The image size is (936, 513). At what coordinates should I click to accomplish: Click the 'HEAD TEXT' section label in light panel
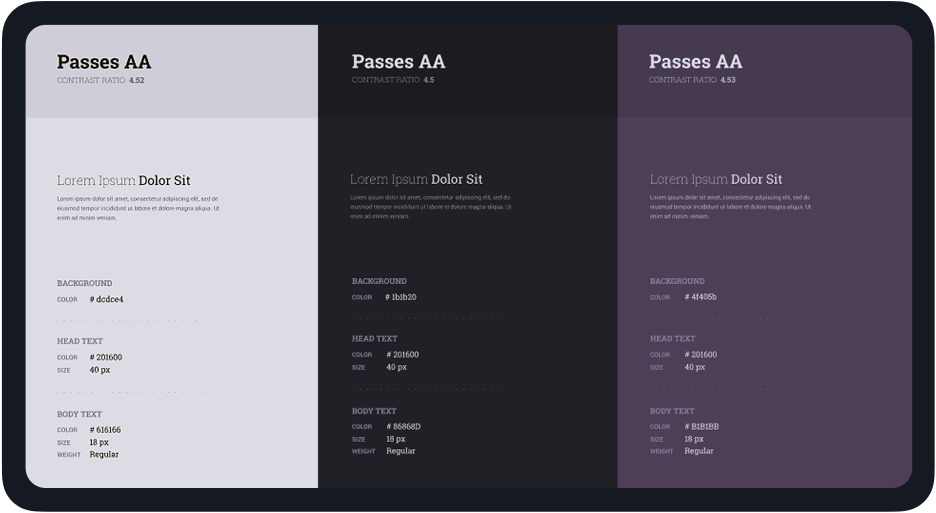tap(80, 341)
